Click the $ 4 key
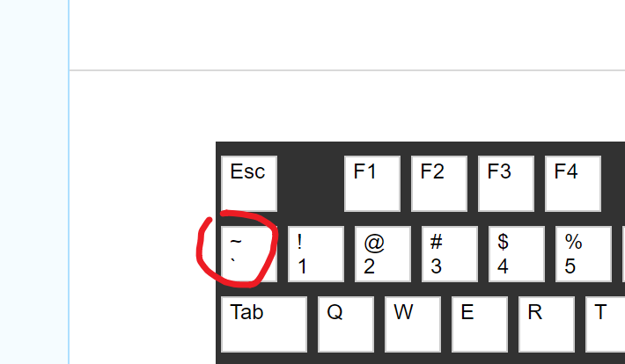 tap(517, 254)
